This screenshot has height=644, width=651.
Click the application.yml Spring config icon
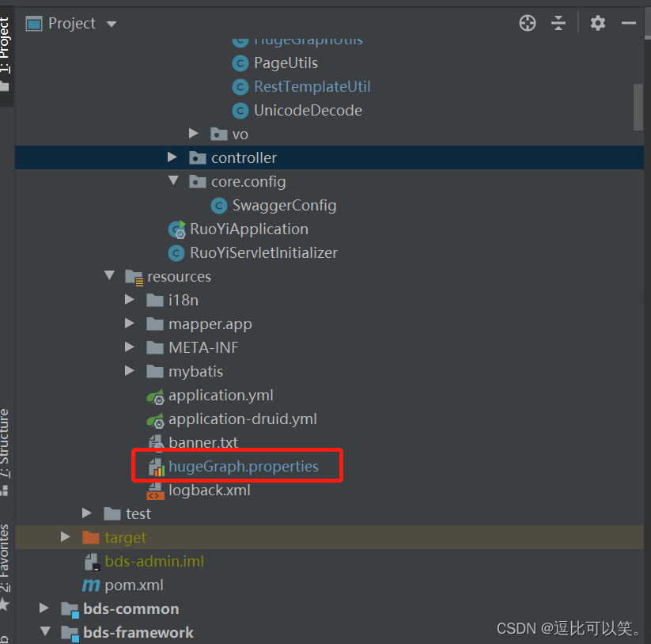(156, 397)
